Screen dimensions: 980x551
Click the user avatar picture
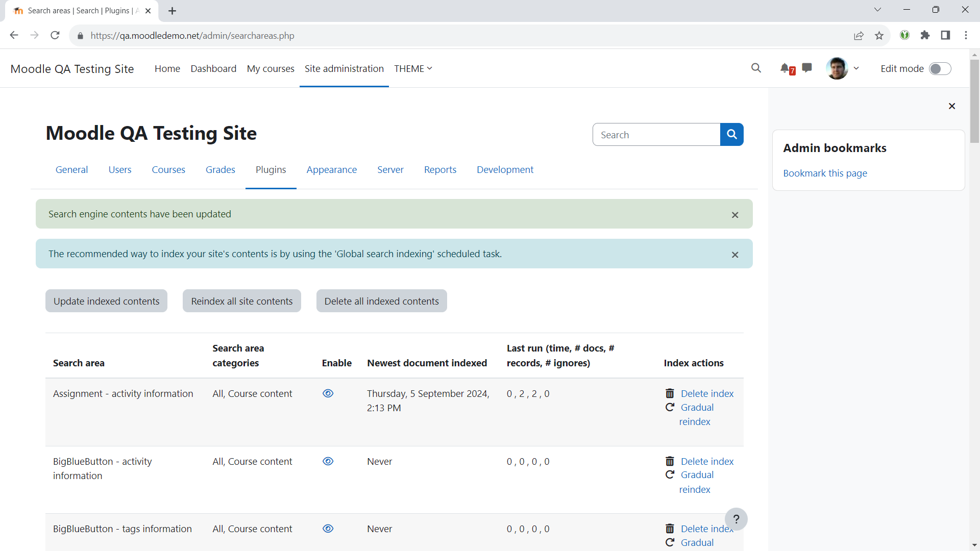click(x=837, y=68)
